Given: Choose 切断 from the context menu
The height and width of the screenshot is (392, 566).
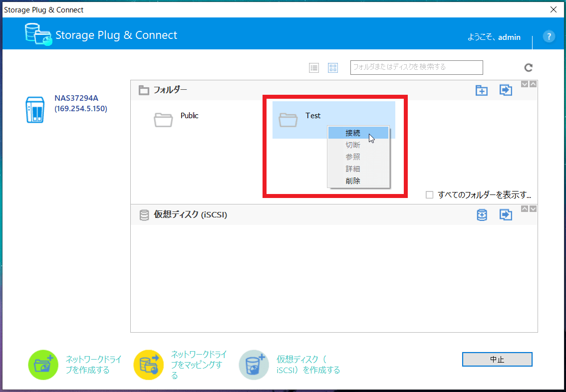Looking at the screenshot, I should 358,145.
